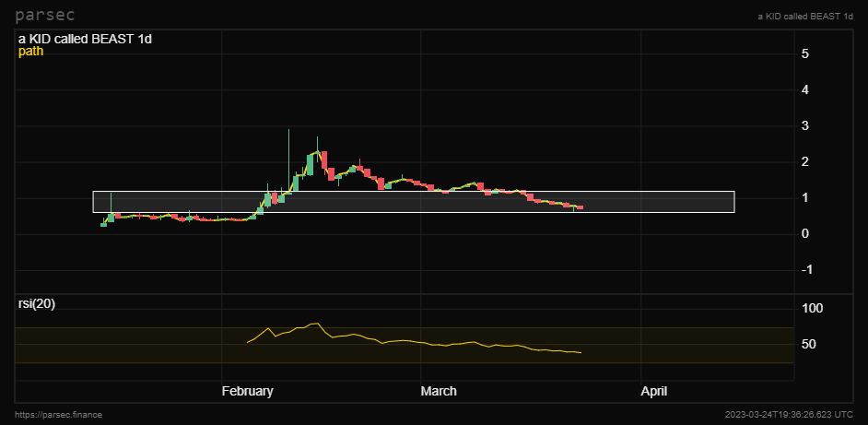
Task: Click the UTC timestamp in the footer
Action: click(789, 415)
